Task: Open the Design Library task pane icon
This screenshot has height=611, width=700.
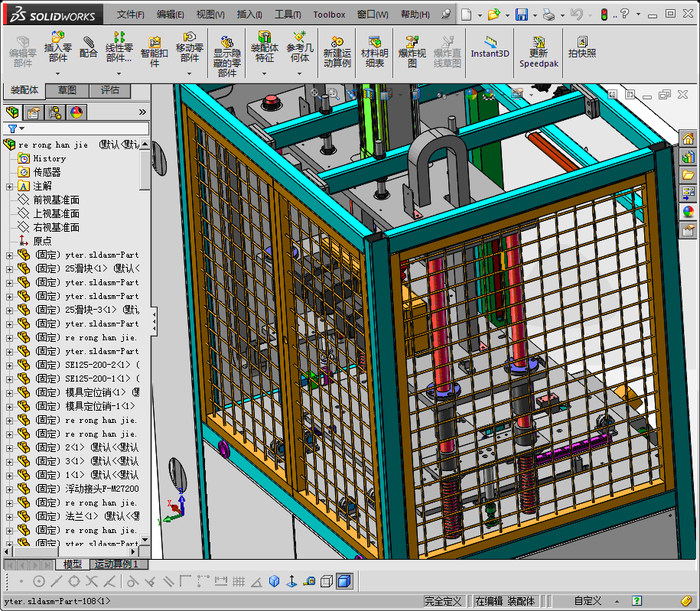Action: click(688, 157)
